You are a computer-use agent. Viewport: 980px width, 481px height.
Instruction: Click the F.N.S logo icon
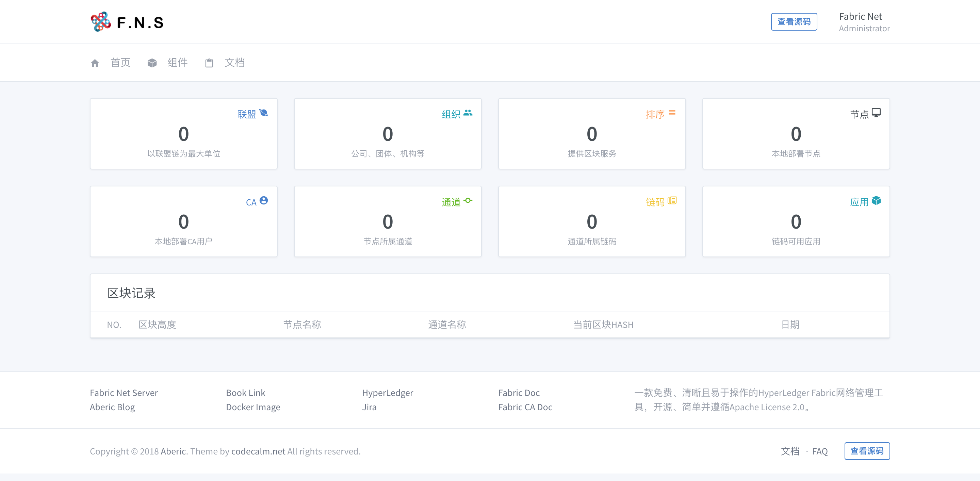[x=101, y=22]
